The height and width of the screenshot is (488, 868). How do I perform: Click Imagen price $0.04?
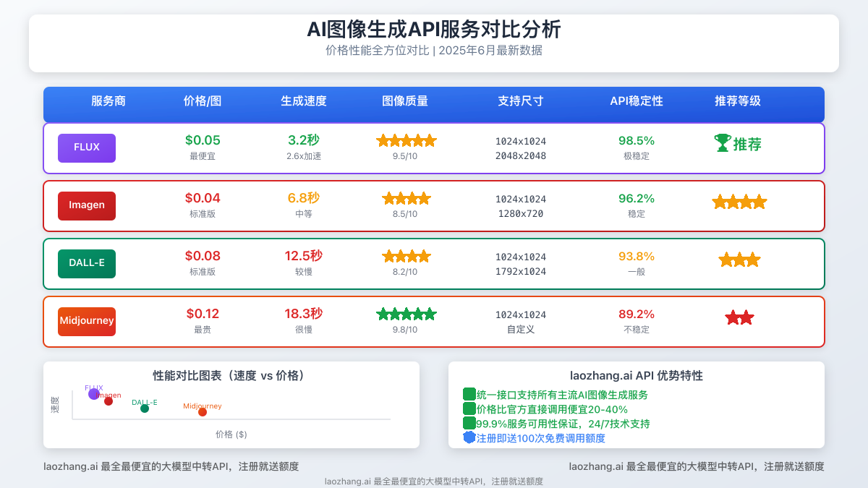click(x=203, y=198)
